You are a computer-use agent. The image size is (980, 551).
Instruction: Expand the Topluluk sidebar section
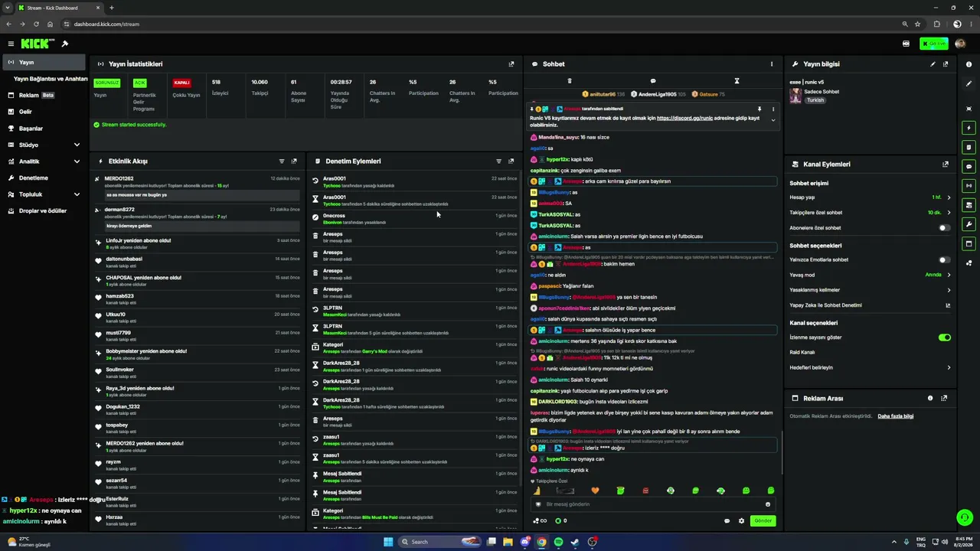tap(77, 194)
